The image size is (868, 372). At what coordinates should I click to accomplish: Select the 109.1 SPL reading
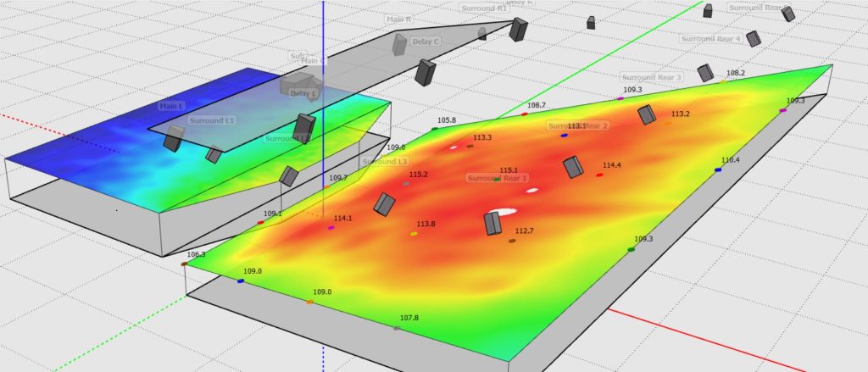click(x=272, y=214)
